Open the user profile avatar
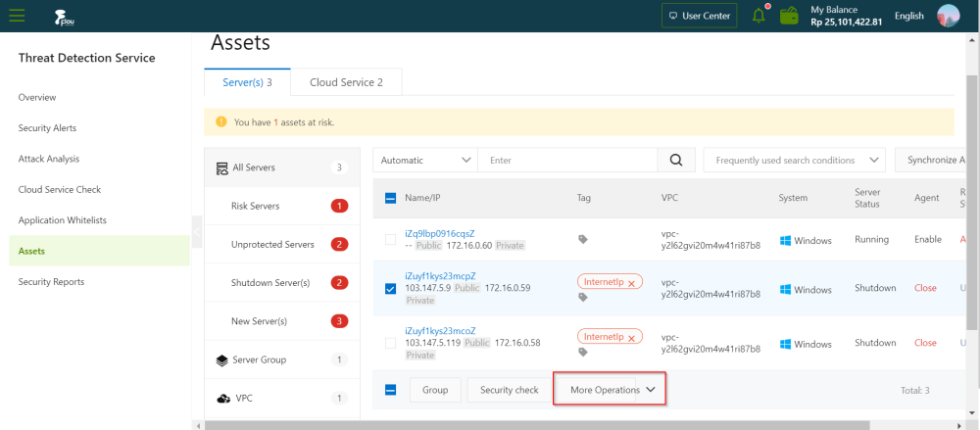 pyautogui.click(x=948, y=16)
